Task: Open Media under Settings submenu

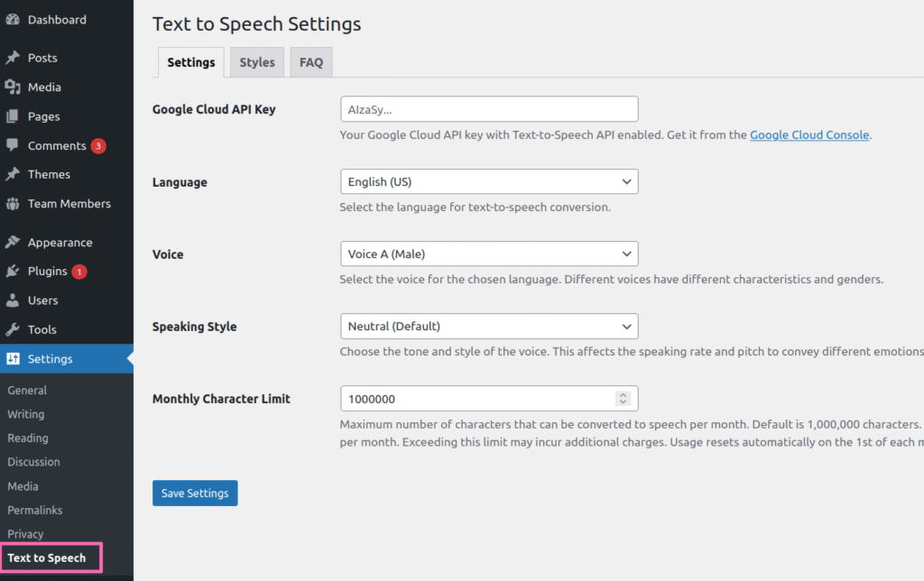Action: pyautogui.click(x=23, y=486)
